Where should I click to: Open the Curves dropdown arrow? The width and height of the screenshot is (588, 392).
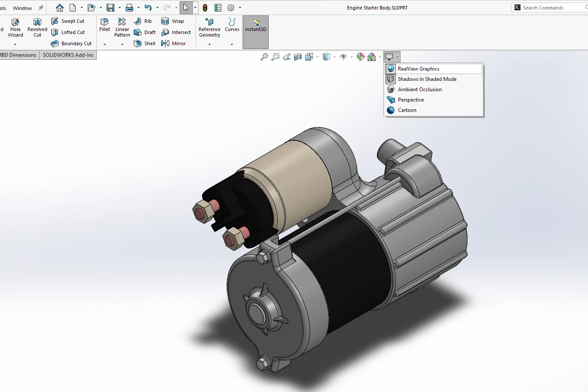tap(232, 44)
